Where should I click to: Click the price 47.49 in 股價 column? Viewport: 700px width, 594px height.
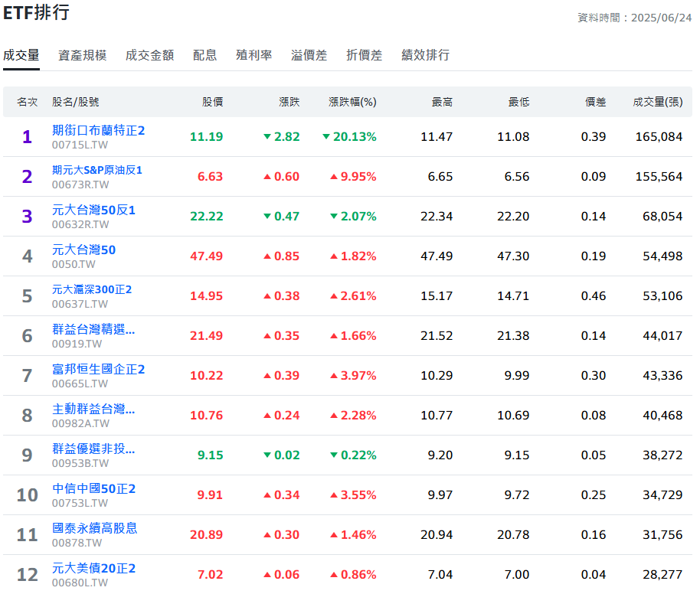click(206, 256)
